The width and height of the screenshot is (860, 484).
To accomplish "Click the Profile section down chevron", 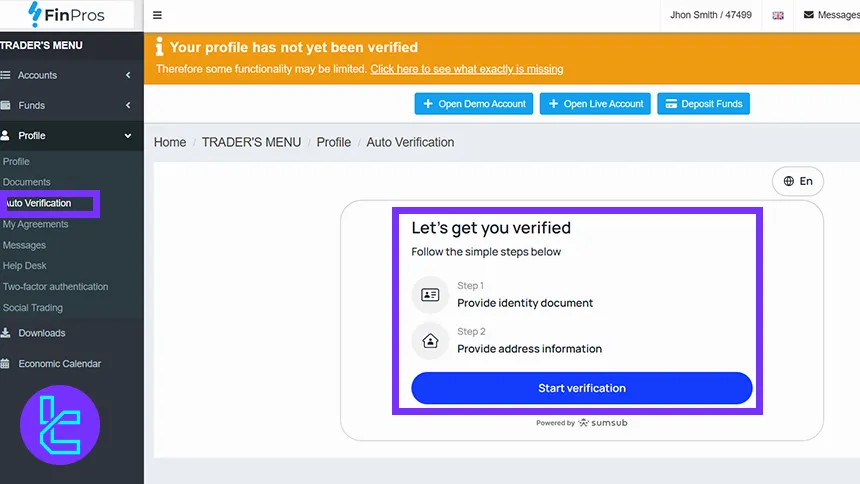I will click(128, 136).
